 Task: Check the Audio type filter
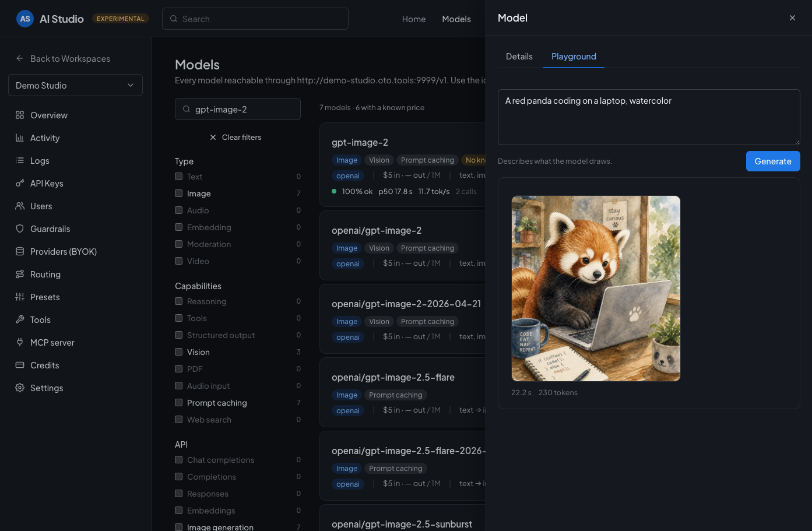coord(179,210)
